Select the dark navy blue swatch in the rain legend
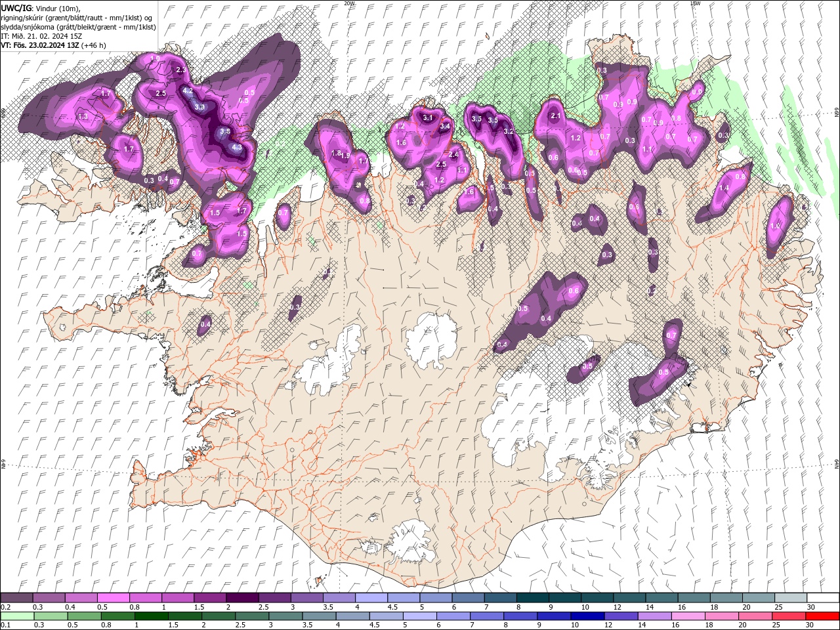The width and height of the screenshot is (840, 630). pos(587,616)
